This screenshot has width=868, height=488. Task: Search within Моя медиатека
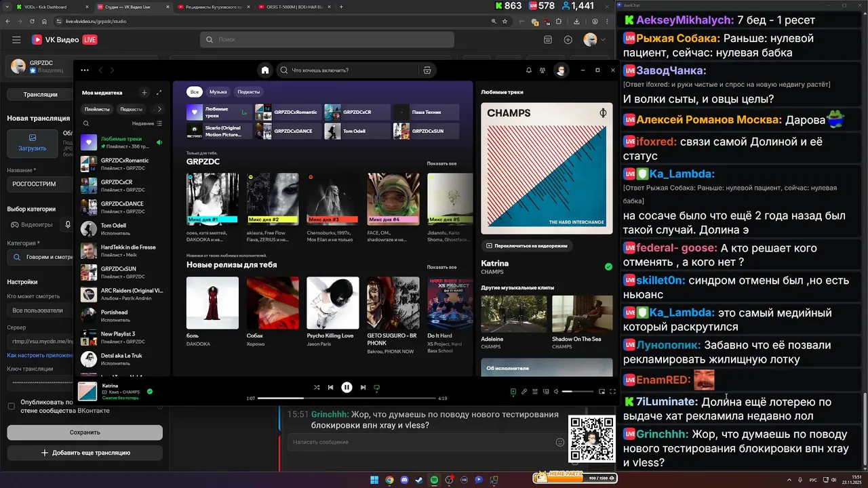point(86,123)
